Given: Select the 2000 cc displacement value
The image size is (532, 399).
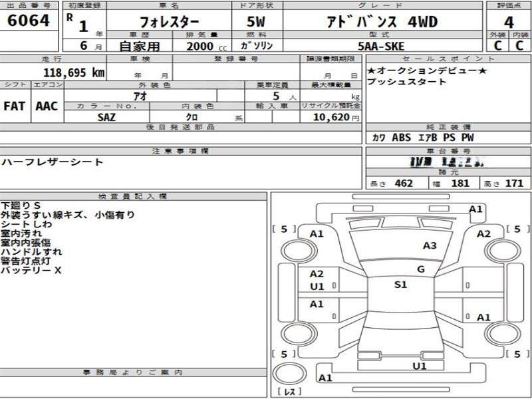Looking at the screenshot, I should pyautogui.click(x=206, y=46).
